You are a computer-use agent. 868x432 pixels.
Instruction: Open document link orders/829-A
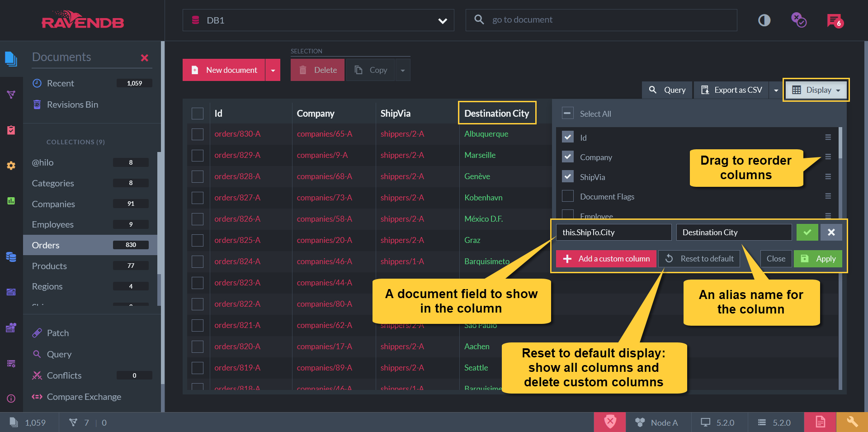click(x=237, y=155)
